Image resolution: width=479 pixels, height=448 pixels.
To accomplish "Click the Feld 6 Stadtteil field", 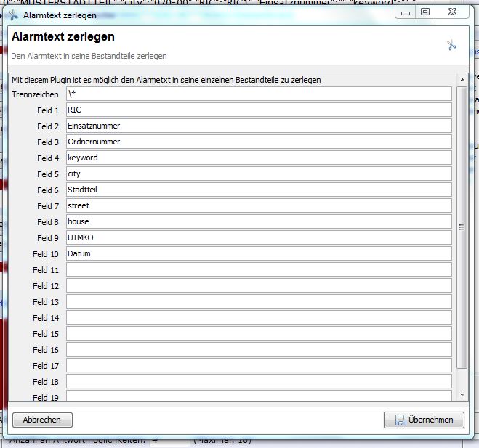I will tap(259, 190).
